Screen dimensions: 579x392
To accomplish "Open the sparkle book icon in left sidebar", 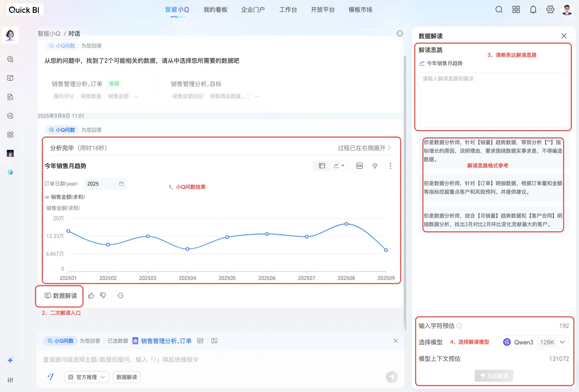I will (10, 78).
